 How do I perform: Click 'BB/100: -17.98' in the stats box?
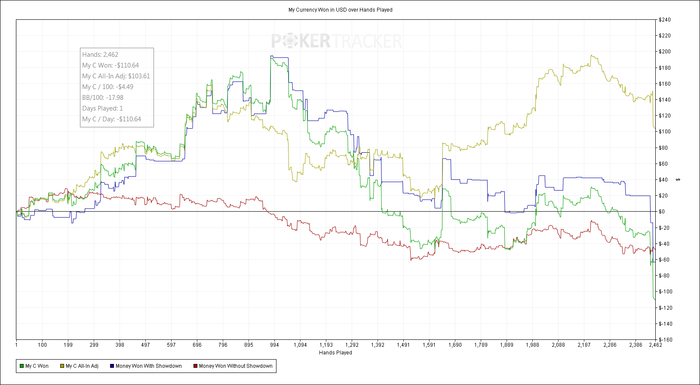[103, 98]
